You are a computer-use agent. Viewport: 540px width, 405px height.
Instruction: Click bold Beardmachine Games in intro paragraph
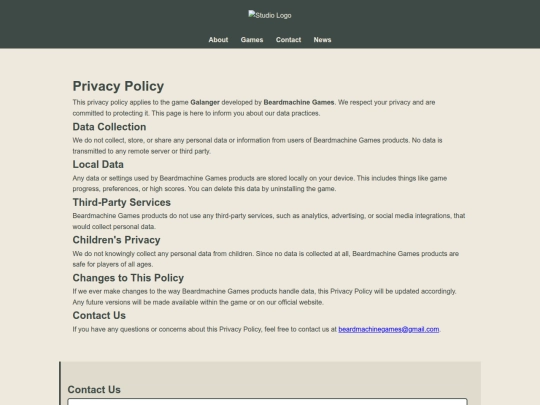[299, 102]
